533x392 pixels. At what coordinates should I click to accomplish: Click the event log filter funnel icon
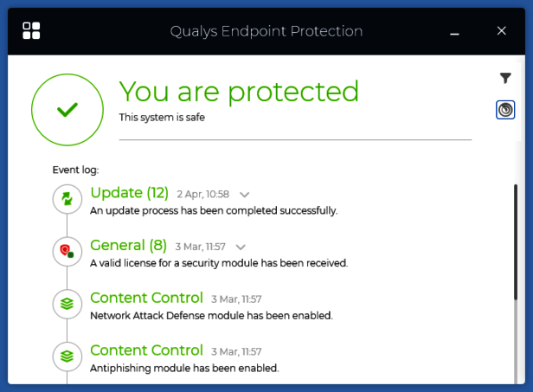pos(506,78)
